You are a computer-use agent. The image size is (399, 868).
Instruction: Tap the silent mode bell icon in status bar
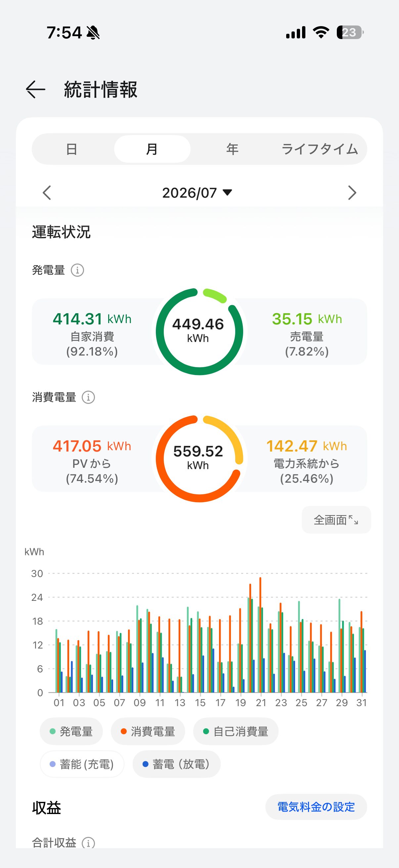point(93,33)
